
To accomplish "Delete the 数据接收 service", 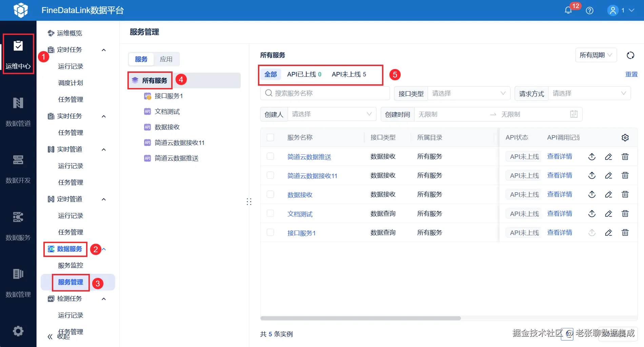I will [x=625, y=194].
